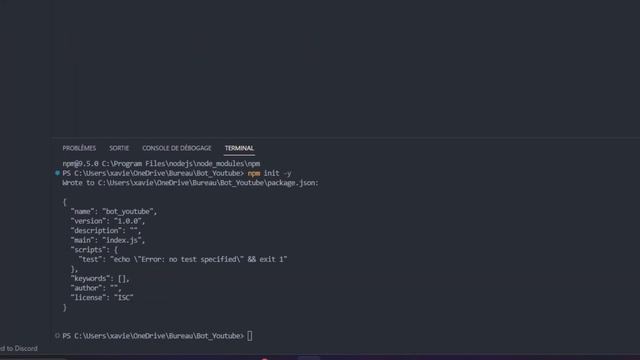This screenshot has width=640, height=360.
Task: Focus the terminal cursor at the last prompt
Action: (250, 336)
